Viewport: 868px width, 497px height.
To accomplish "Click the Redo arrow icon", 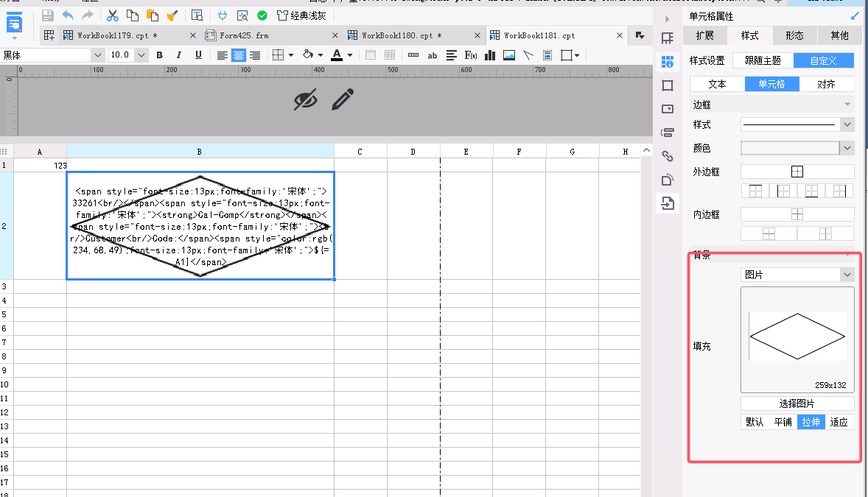I will coord(88,15).
